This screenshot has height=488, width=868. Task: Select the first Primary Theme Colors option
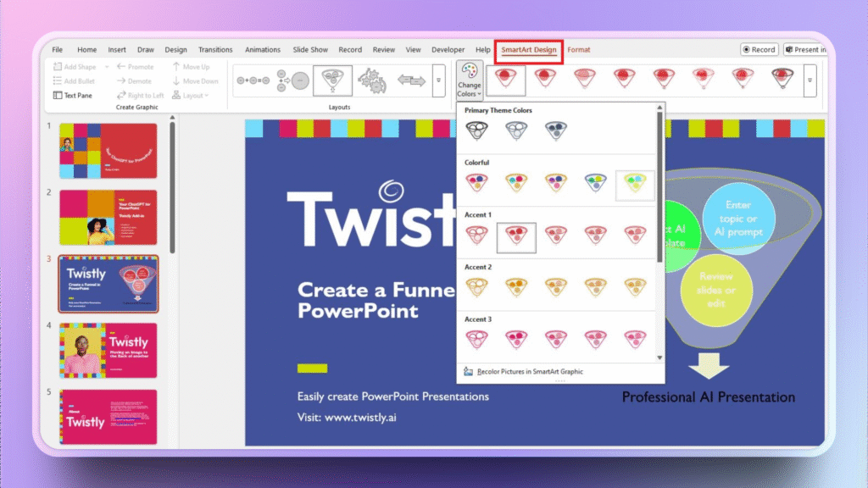[476, 130]
